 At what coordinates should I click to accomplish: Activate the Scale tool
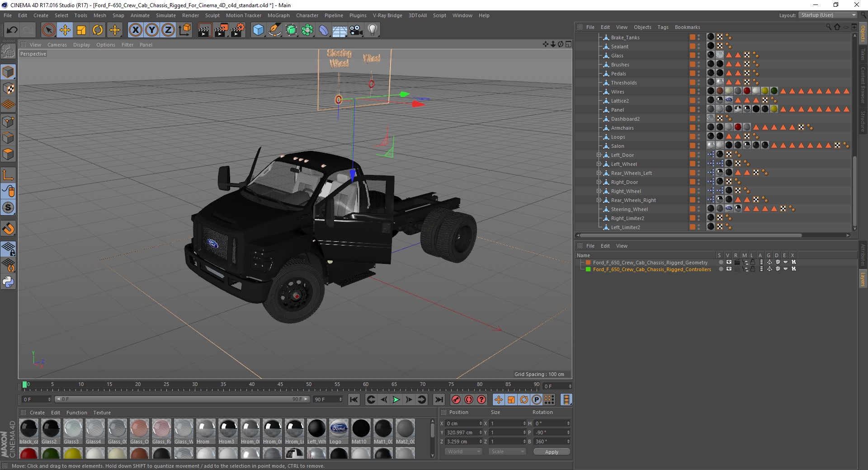coord(81,30)
